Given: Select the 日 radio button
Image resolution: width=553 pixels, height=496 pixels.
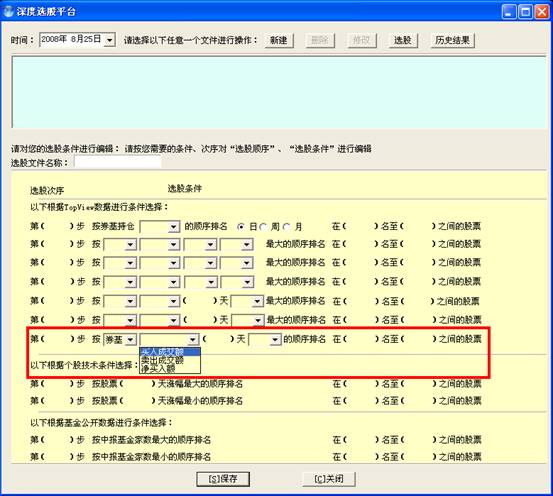Looking at the screenshot, I should (241, 227).
